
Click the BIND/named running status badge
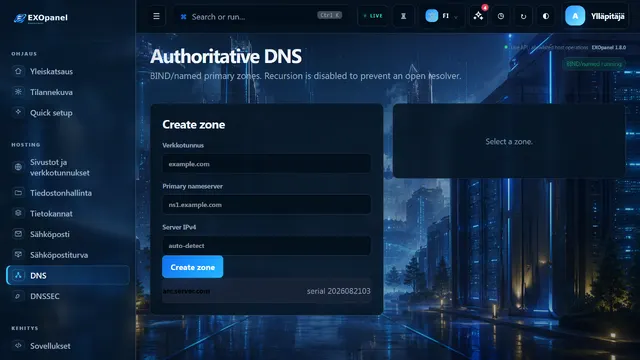click(594, 64)
